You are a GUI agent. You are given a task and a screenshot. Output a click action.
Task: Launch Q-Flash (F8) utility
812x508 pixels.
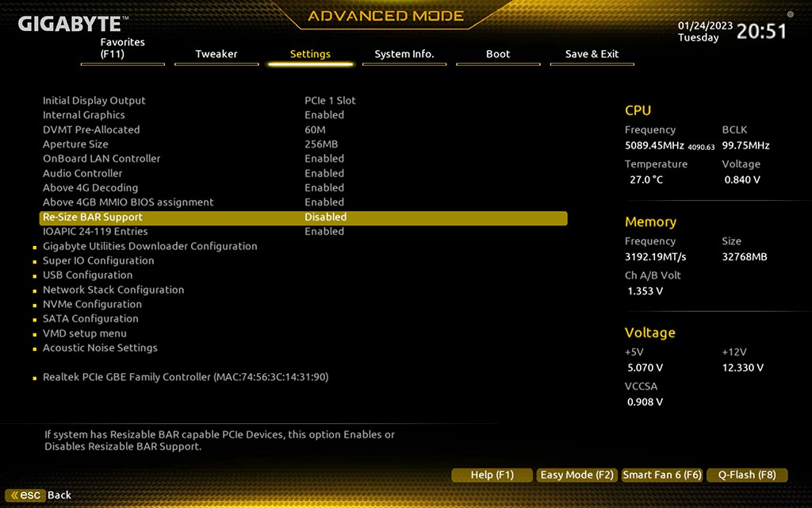coord(747,475)
